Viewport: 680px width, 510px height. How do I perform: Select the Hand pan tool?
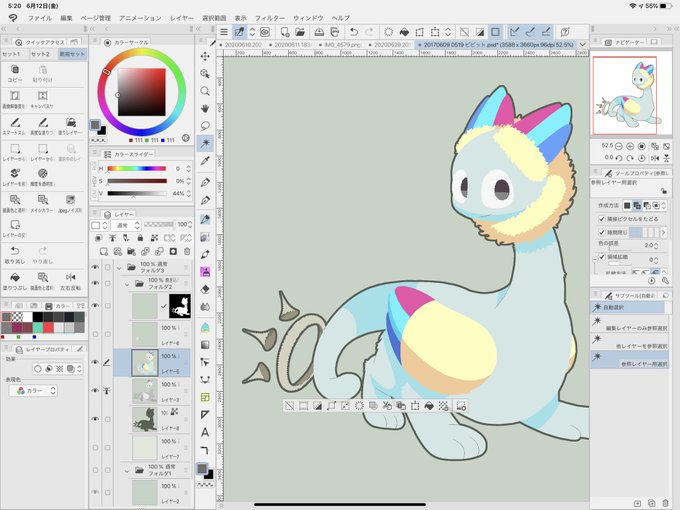(x=205, y=108)
